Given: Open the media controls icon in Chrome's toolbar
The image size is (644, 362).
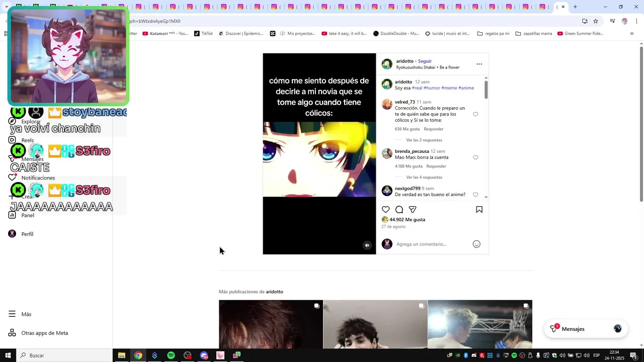Looking at the screenshot, I should (x=612, y=21).
